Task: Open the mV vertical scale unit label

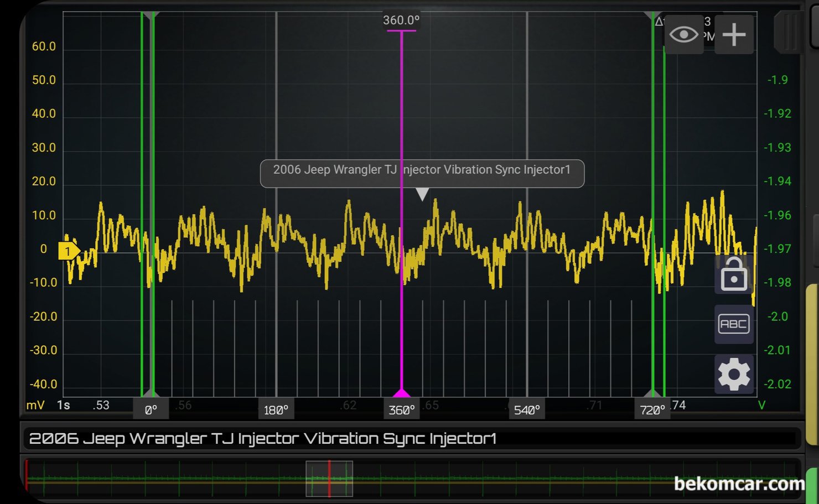Action: pos(35,405)
